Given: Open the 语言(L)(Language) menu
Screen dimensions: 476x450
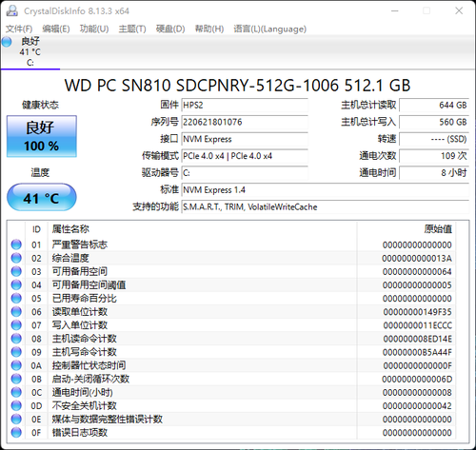Looking at the screenshot, I should click(270, 29).
